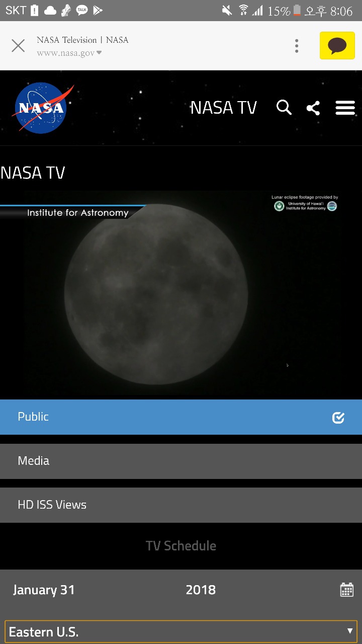Click the TV Schedule heading
The image size is (362, 644).
(181, 546)
